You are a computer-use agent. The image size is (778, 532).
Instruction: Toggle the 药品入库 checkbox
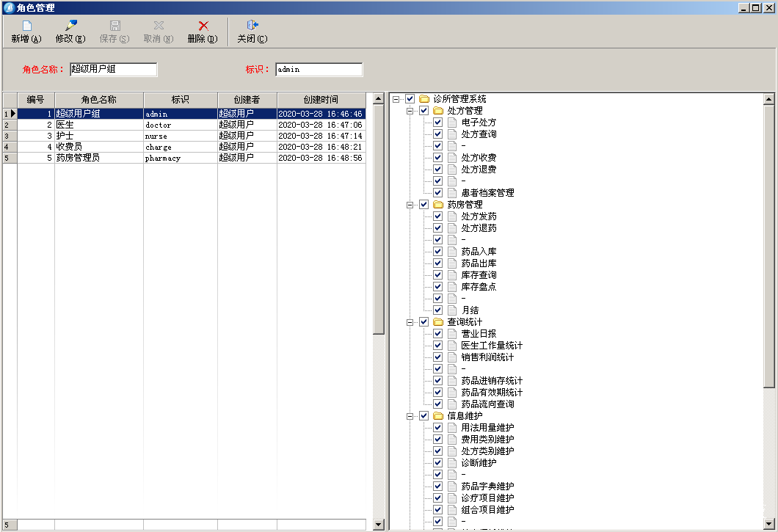tap(437, 252)
